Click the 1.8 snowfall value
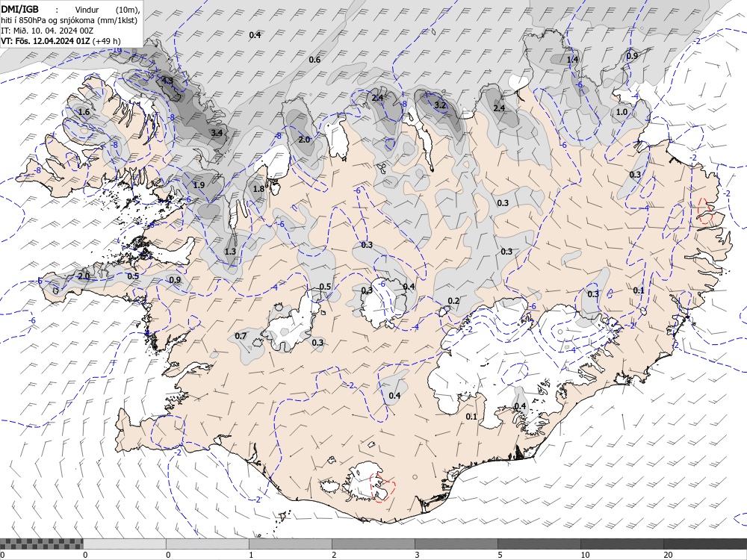This screenshot has width=747, height=560. tap(258, 189)
